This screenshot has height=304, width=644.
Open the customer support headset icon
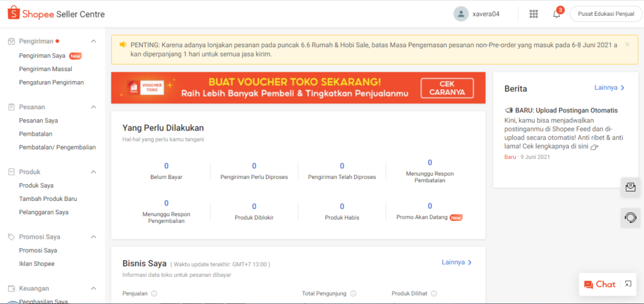(630, 217)
